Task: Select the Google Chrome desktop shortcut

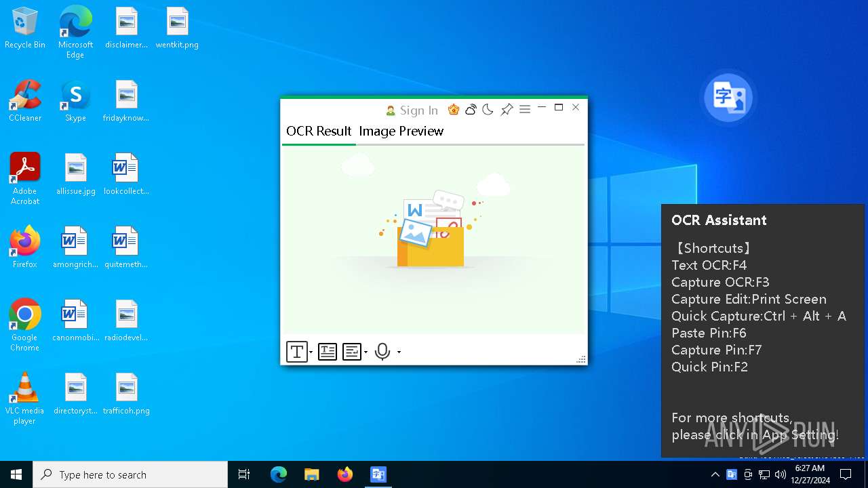Action: tap(25, 325)
